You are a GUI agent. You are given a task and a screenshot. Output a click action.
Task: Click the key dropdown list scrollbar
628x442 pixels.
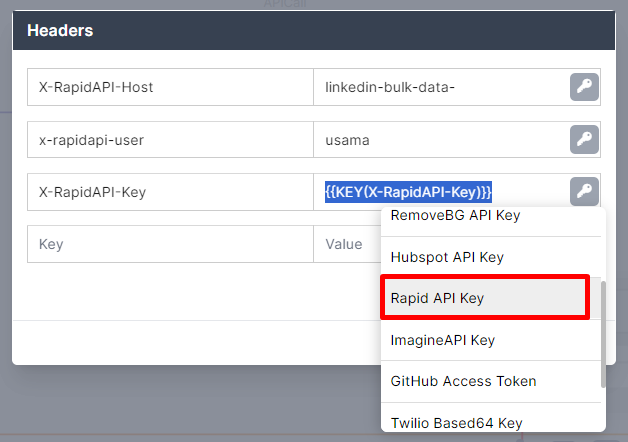click(x=603, y=334)
